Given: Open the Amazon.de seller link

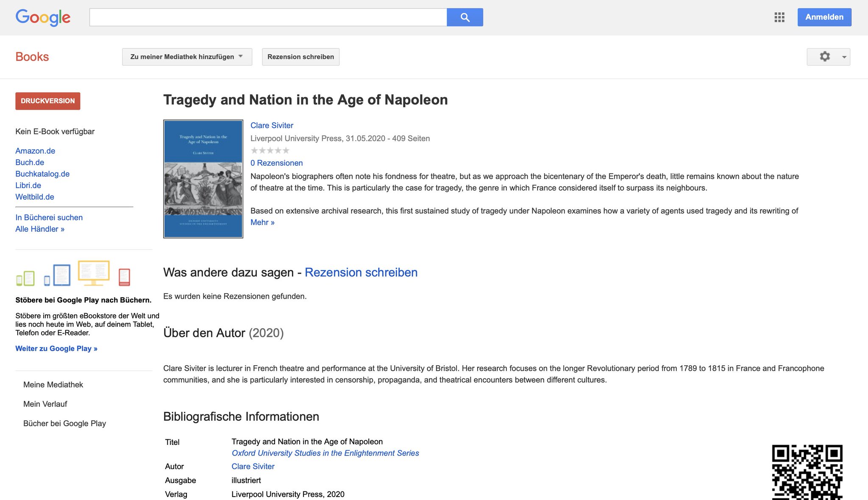Looking at the screenshot, I should [x=35, y=151].
